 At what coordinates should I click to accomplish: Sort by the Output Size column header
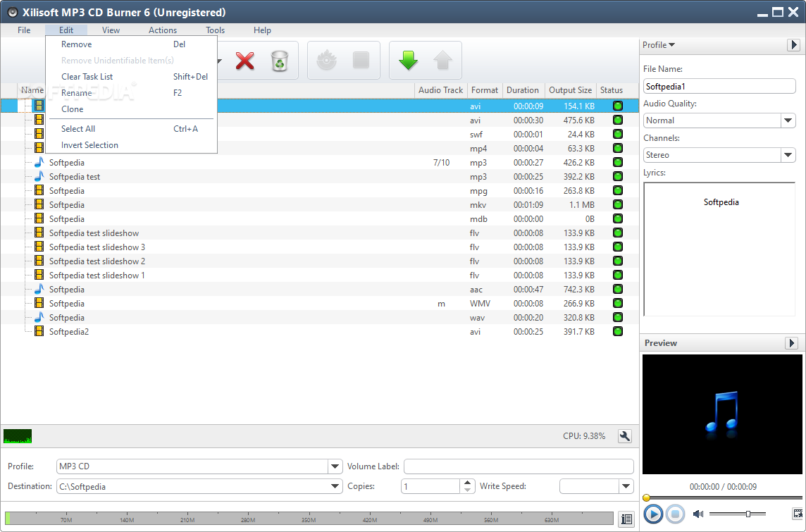[570, 90]
